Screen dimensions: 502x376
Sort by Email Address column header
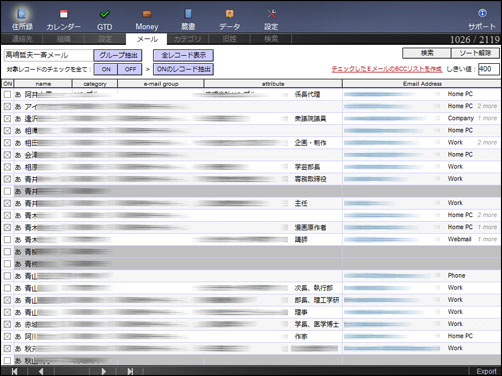422,84
